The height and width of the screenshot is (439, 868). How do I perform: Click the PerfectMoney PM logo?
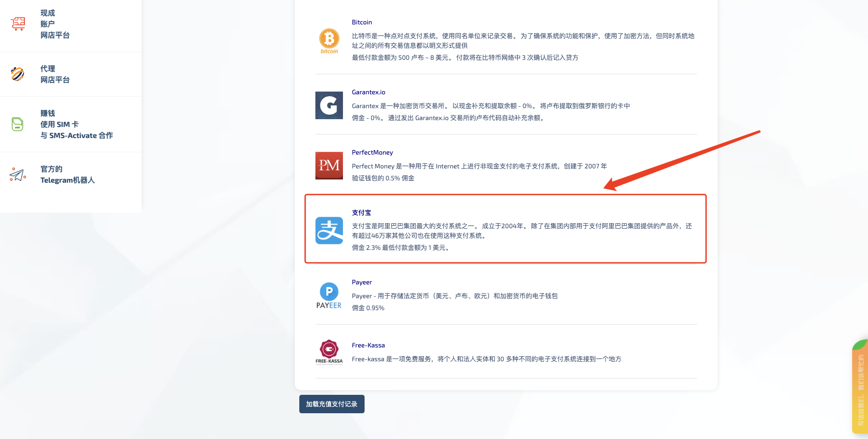click(x=329, y=166)
